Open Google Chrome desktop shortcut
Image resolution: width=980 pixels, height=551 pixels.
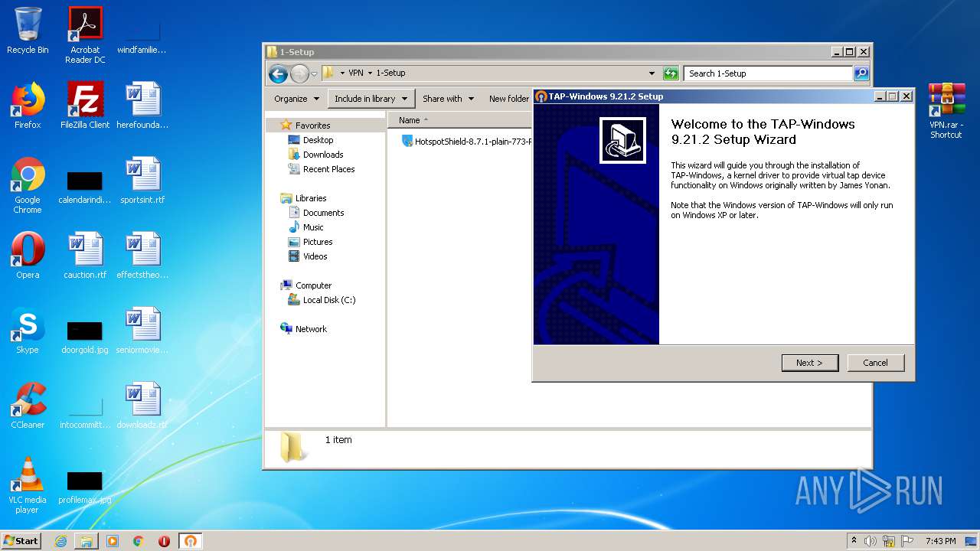pyautogui.click(x=28, y=185)
